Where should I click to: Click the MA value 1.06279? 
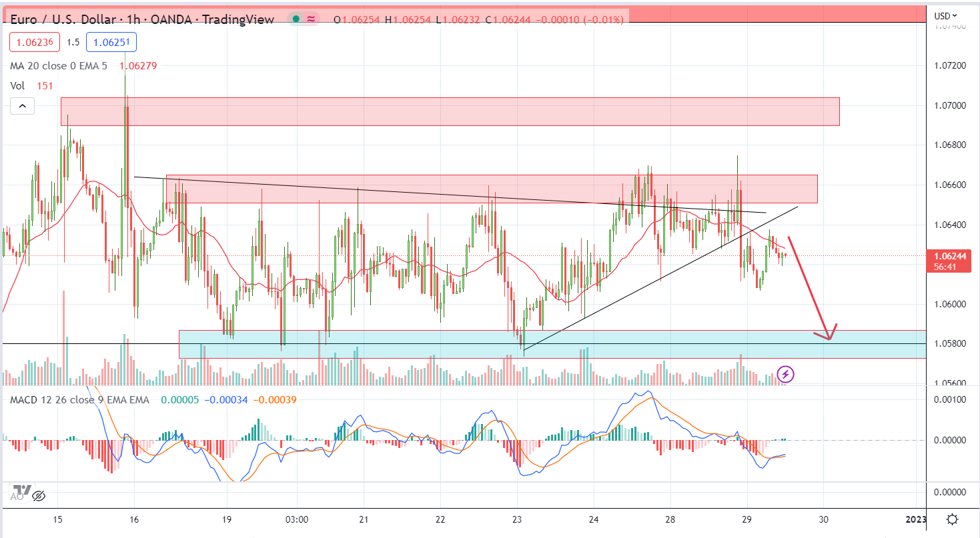[x=138, y=65]
